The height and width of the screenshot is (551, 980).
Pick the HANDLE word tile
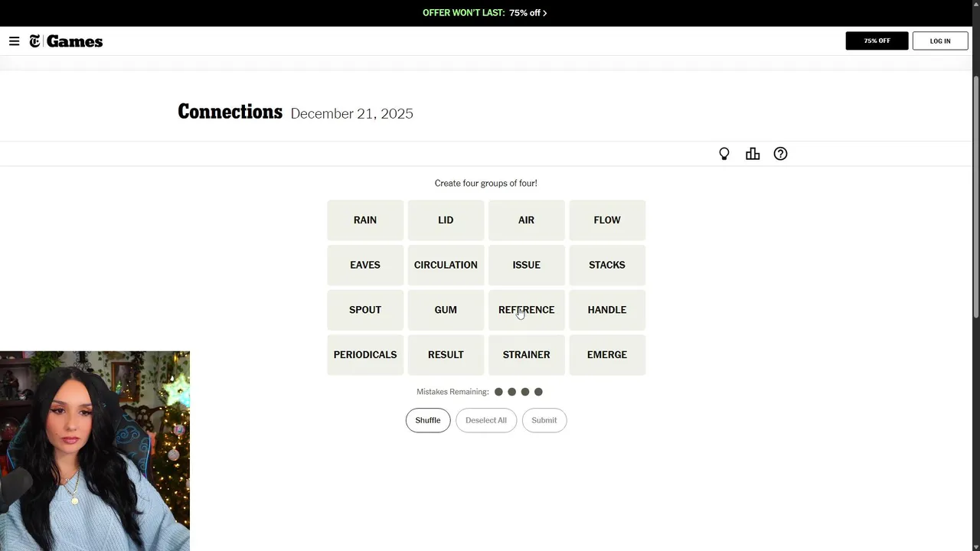[607, 310]
